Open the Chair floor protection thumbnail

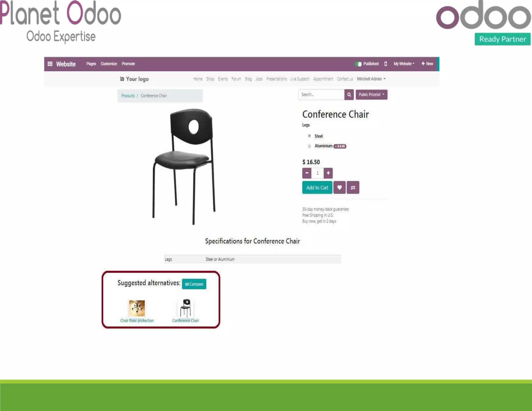(x=137, y=308)
